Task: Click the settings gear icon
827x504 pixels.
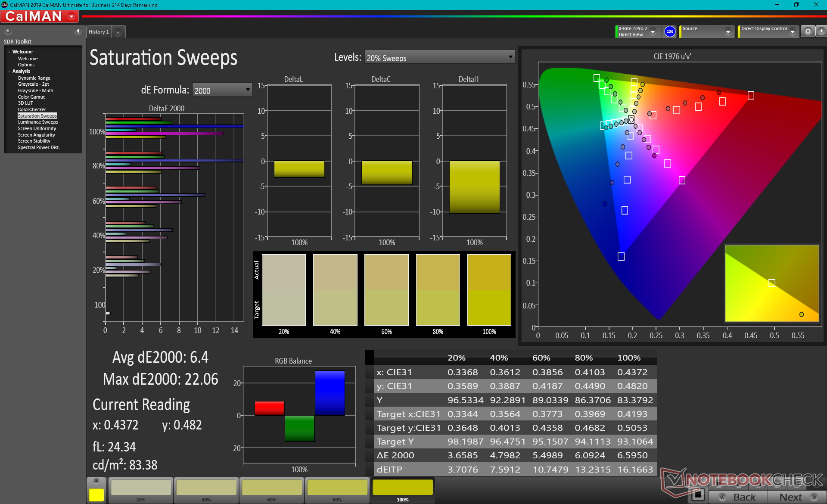Action: (x=808, y=31)
